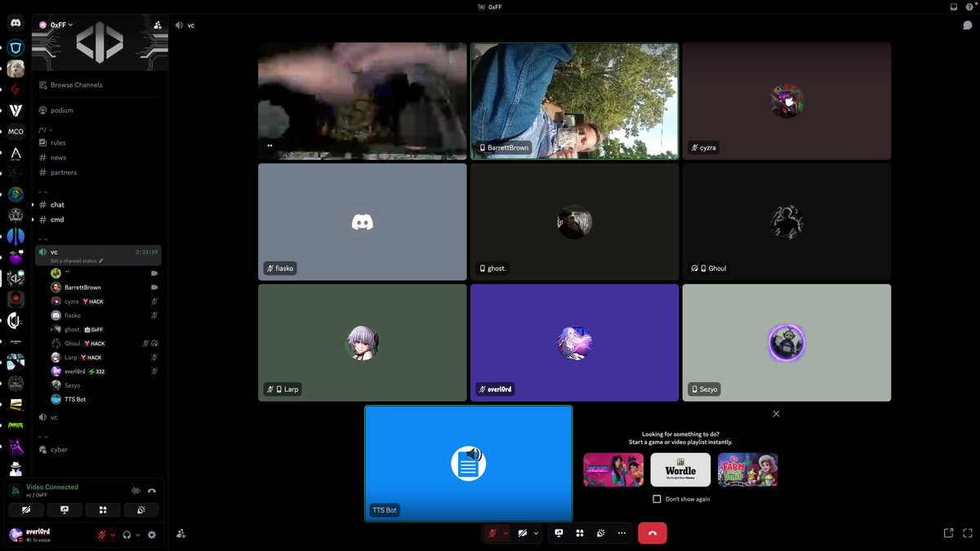Image resolution: width=980 pixels, height=551 pixels.
Task: Open 0xFF server dropdown menu
Action: click(62, 25)
